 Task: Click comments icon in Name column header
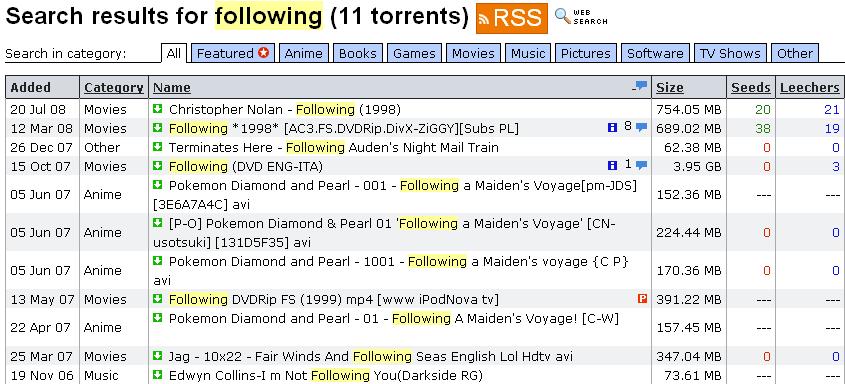tap(640, 86)
